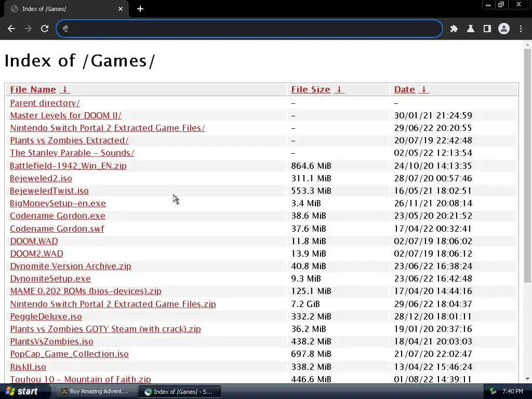Download DynomiteSetup.exe
The height and width of the screenshot is (399, 532).
(50, 279)
